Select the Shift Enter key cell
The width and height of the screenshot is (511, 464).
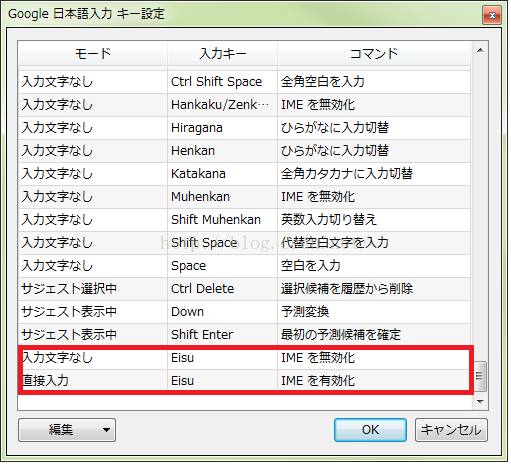point(223,335)
